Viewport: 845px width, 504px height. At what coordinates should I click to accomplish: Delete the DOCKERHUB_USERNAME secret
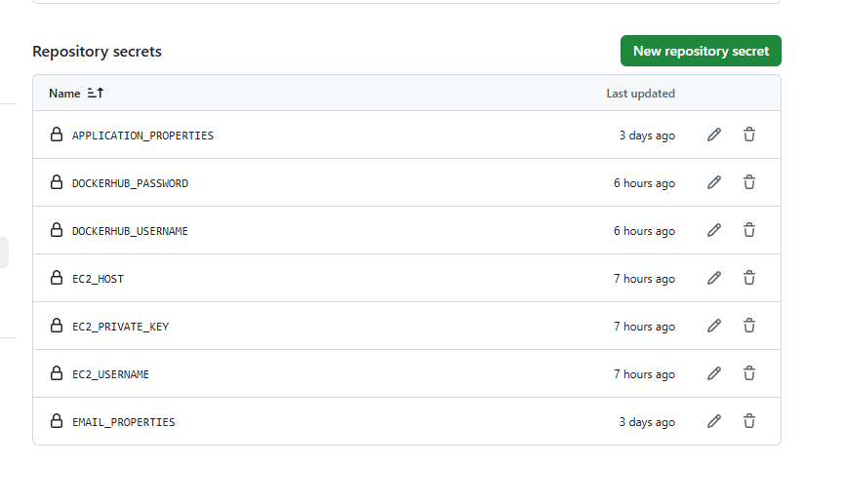click(x=749, y=230)
